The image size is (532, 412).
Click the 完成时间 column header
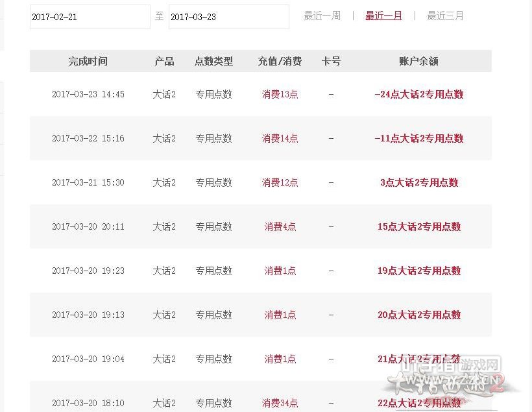[x=88, y=61]
